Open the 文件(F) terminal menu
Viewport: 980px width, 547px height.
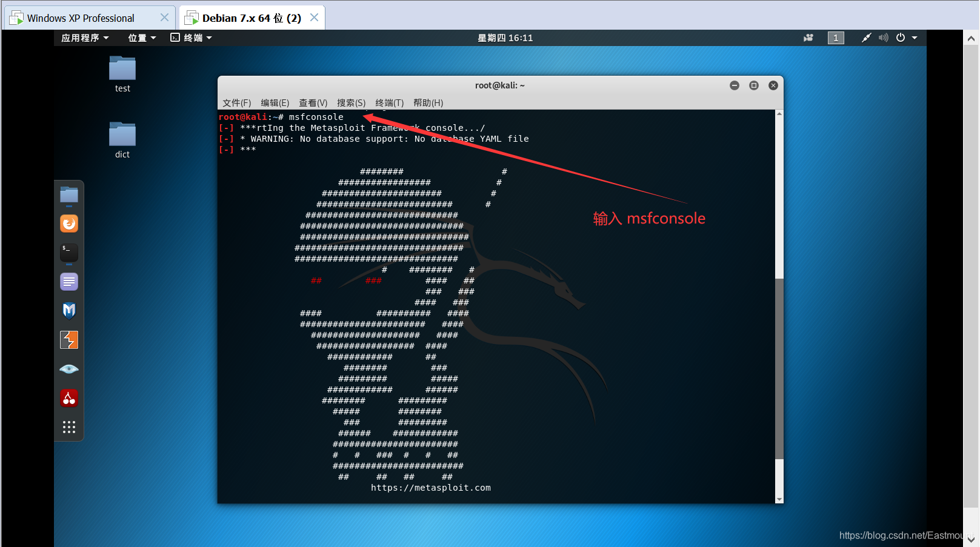pos(236,103)
